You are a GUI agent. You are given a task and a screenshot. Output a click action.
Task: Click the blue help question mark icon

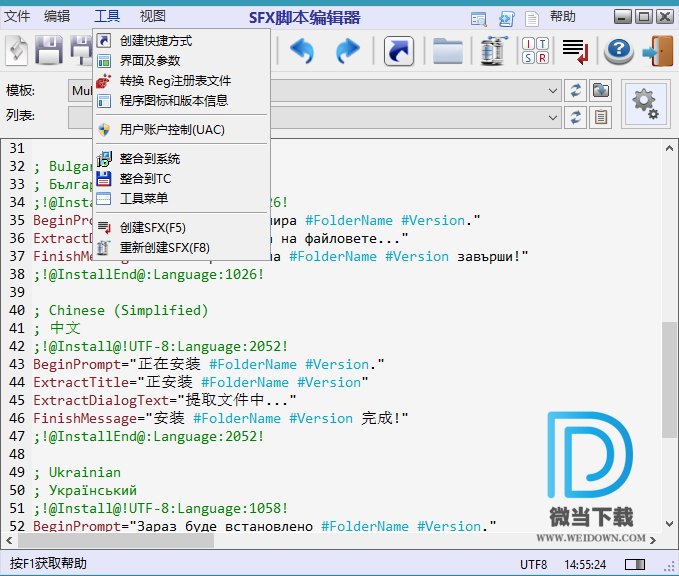pyautogui.click(x=619, y=50)
